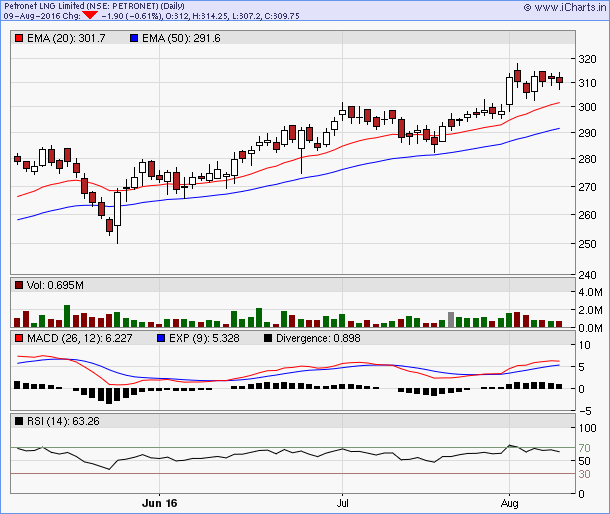Click the lowest long white candlestick near 250
The image size is (610, 514).
(x=117, y=216)
